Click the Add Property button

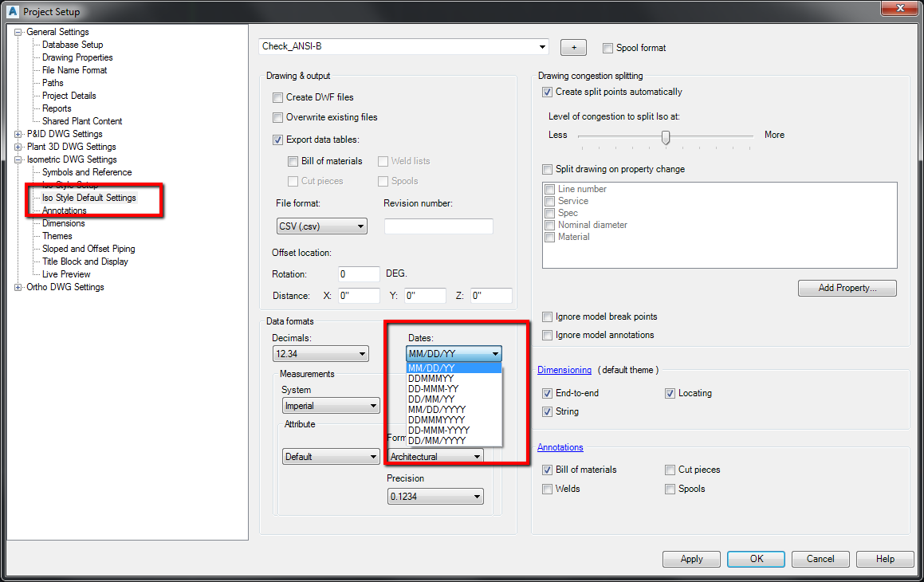(847, 288)
